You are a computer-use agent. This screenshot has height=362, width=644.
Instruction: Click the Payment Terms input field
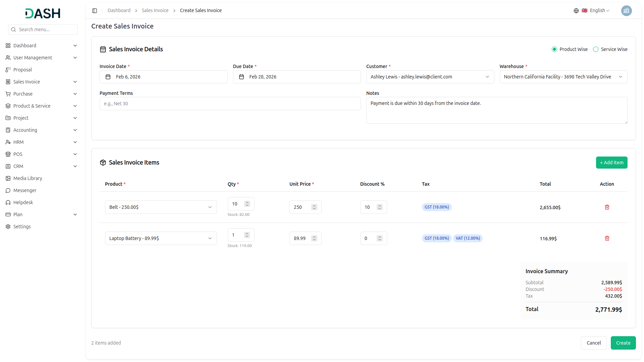click(x=230, y=104)
